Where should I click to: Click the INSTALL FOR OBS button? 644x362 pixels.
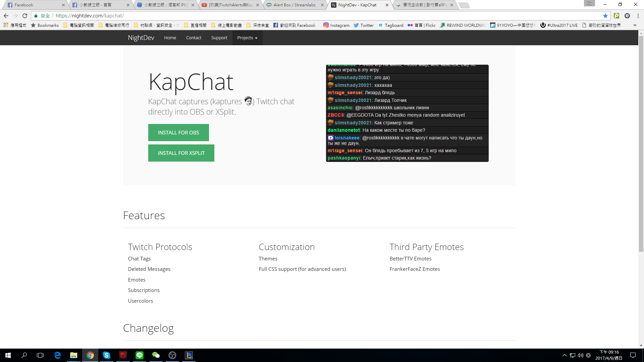coord(178,133)
